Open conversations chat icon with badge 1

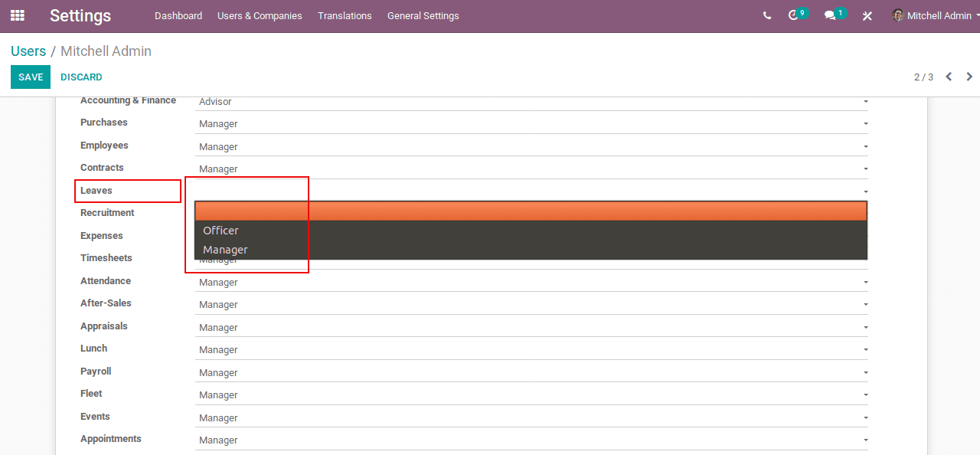click(835, 15)
